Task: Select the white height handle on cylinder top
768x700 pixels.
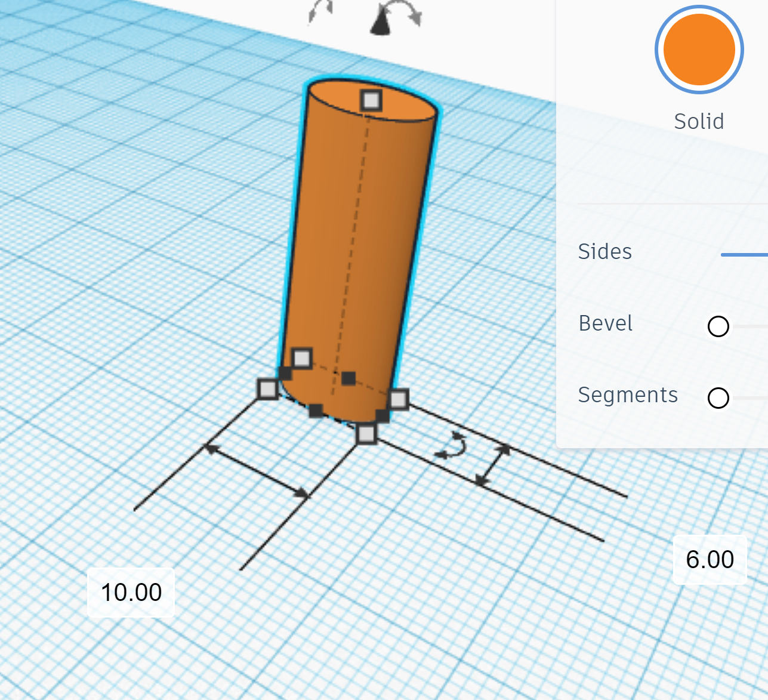Action: (371, 100)
